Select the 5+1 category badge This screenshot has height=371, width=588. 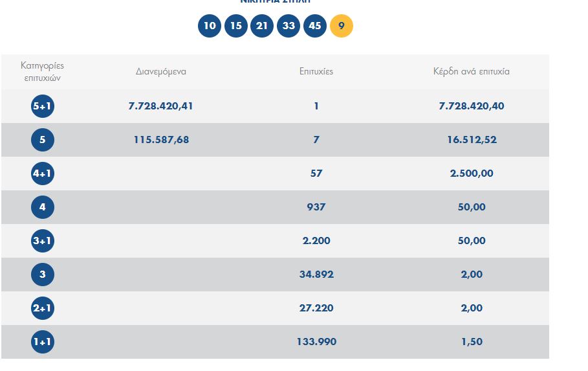tap(43, 106)
